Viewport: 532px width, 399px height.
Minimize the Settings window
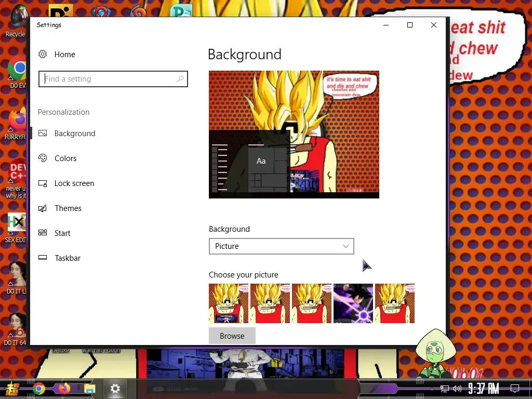(x=386, y=25)
